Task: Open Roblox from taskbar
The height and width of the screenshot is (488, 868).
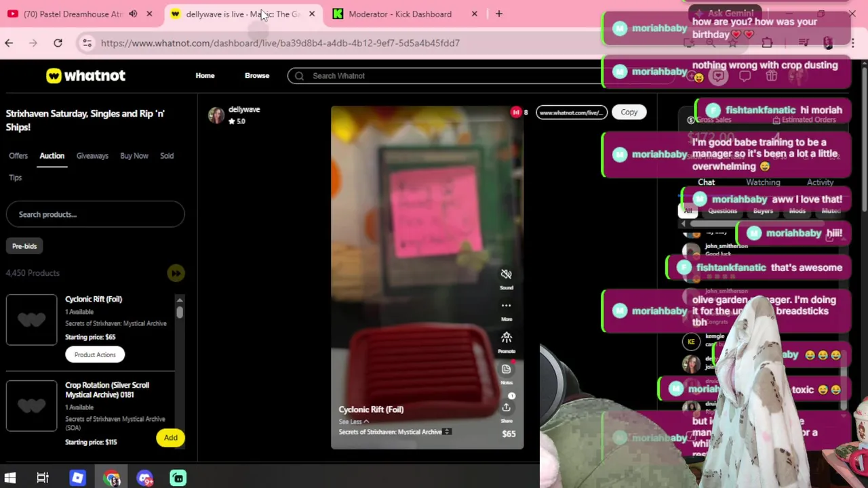Action: (77, 478)
